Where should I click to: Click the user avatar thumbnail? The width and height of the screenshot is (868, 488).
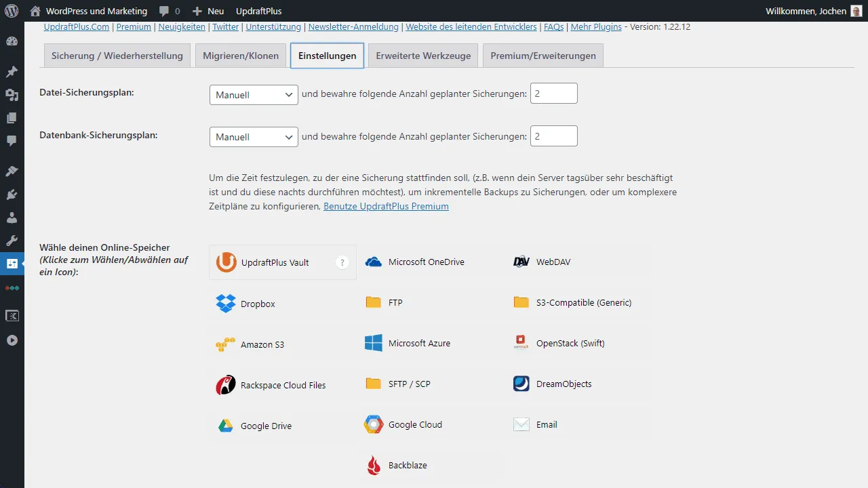[856, 11]
